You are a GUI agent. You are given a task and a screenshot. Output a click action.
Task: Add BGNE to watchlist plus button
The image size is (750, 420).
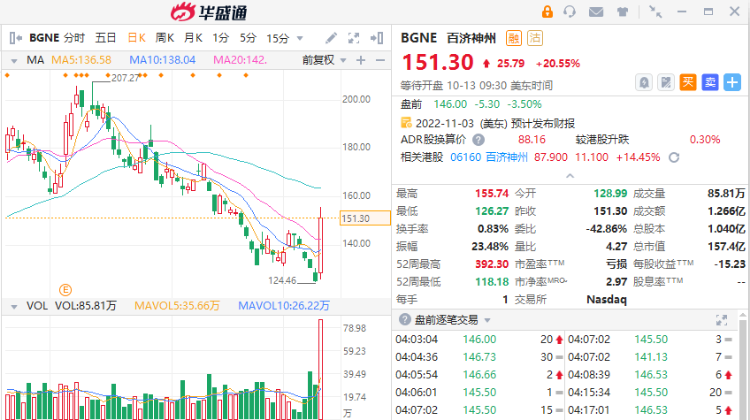click(732, 82)
